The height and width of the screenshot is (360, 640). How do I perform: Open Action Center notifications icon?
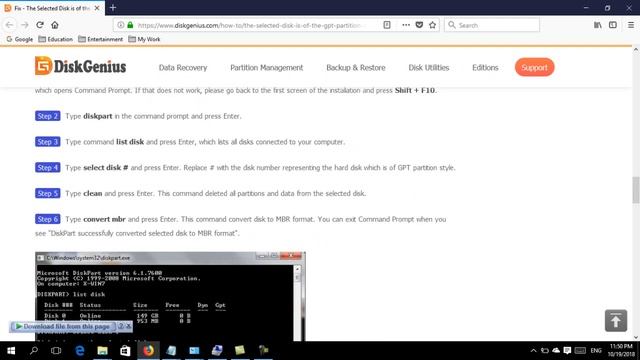[x=567, y=351]
